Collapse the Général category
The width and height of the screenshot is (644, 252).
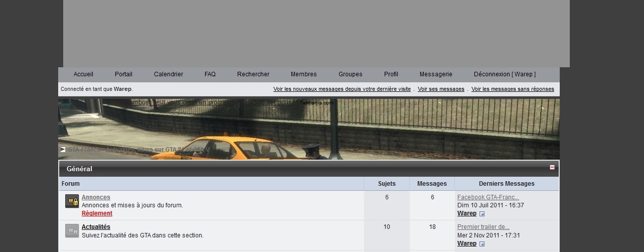point(552,168)
